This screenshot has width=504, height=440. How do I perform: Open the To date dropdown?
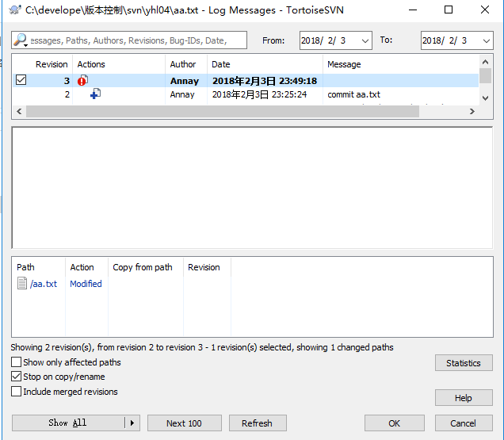click(x=486, y=41)
